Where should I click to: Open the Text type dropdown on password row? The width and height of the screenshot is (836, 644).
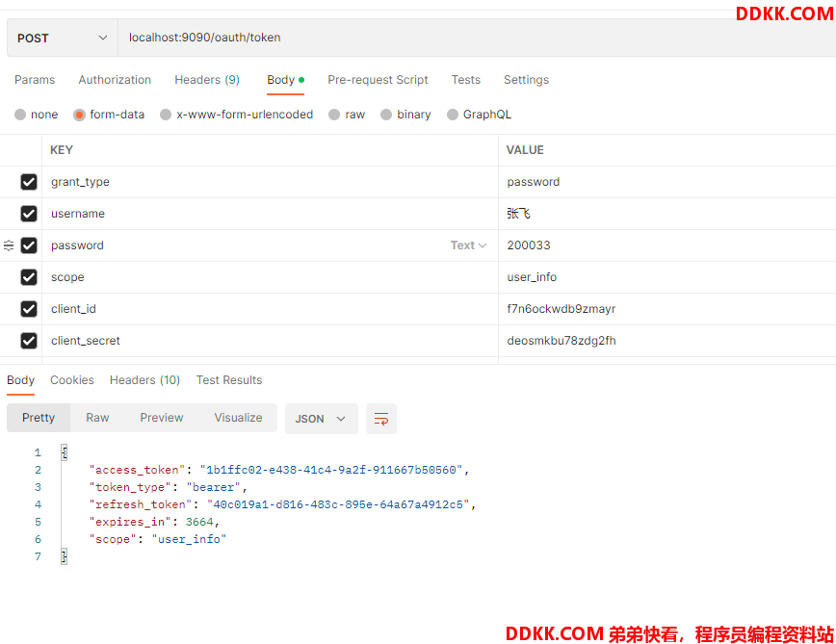point(468,245)
